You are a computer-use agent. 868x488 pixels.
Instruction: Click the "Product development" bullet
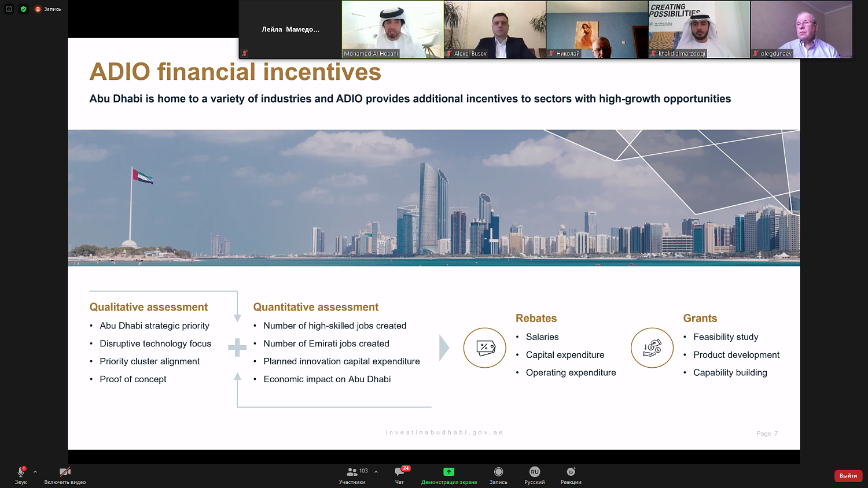pyautogui.click(x=736, y=355)
